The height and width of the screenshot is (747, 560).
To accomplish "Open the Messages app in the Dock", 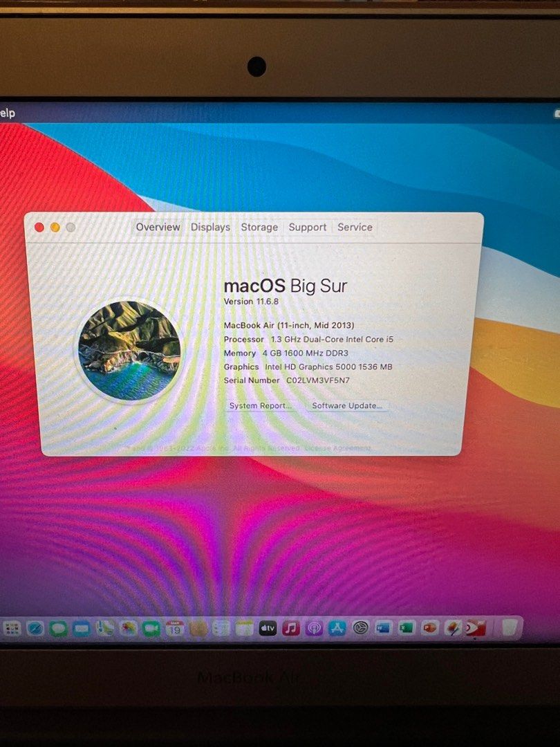I will pos(59,629).
